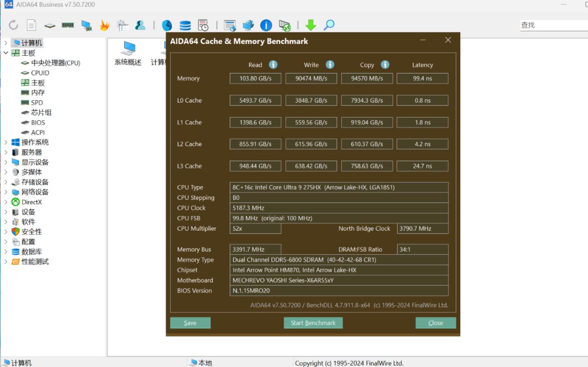Launch the flame stability test icon
This screenshot has height=367, width=588.
(105, 25)
